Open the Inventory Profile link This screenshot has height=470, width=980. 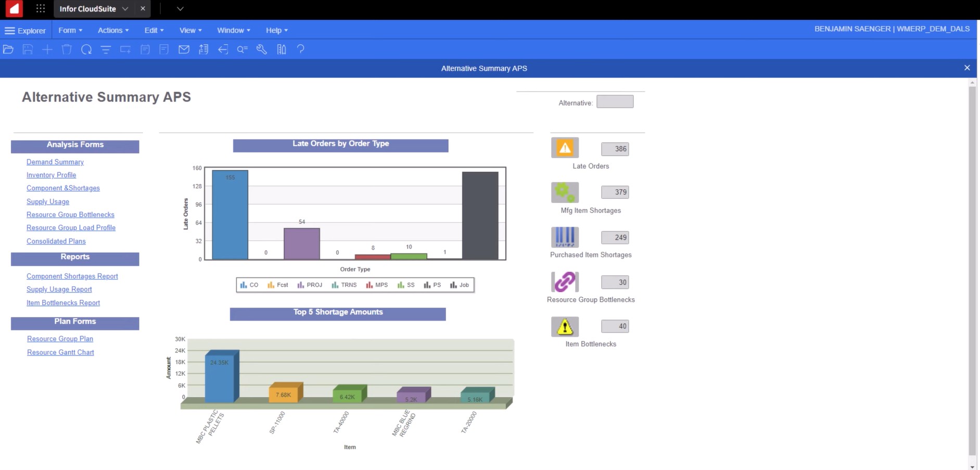click(x=52, y=175)
